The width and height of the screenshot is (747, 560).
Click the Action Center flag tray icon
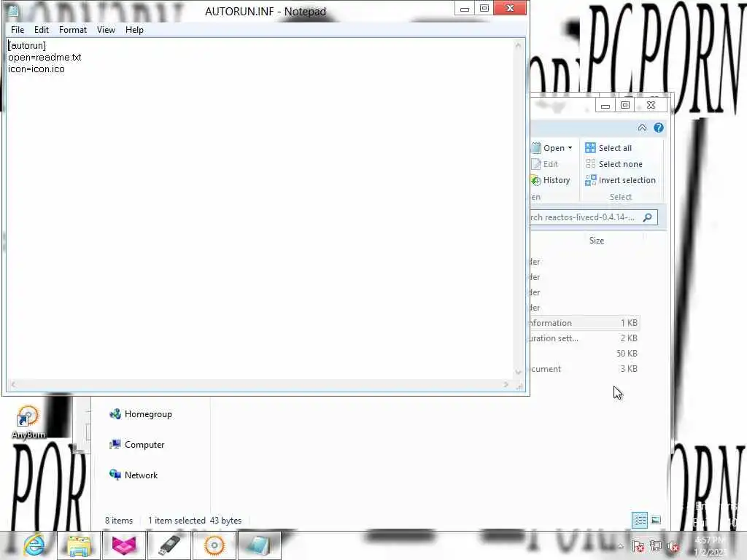pyautogui.click(x=638, y=547)
